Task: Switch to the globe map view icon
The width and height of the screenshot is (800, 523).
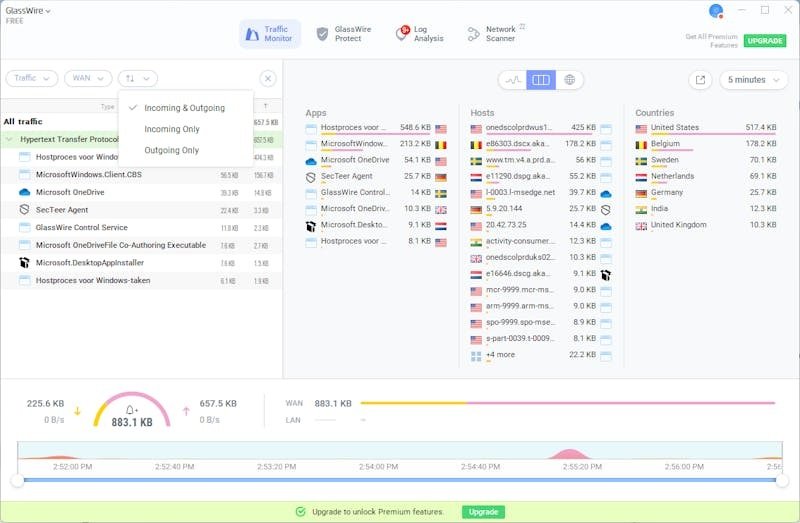Action: (x=569, y=80)
